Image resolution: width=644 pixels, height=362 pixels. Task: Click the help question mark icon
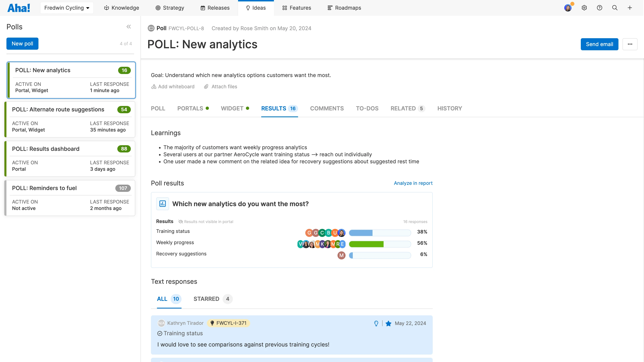click(600, 8)
